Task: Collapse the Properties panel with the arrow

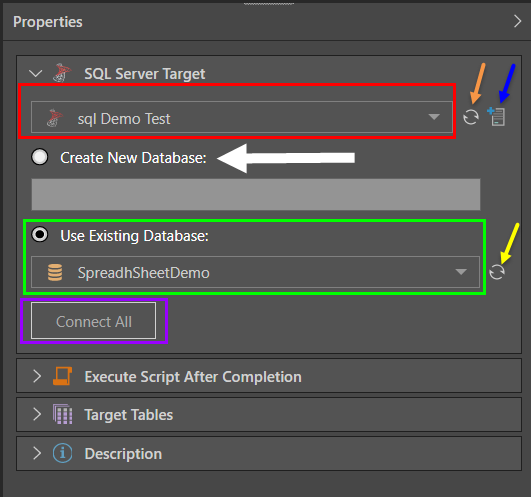Action: coord(517,21)
